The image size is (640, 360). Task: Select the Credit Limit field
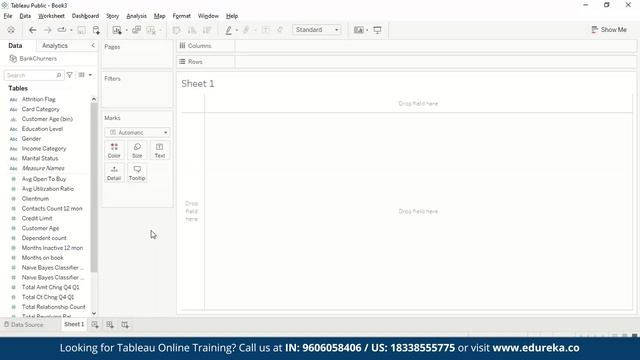(x=37, y=218)
